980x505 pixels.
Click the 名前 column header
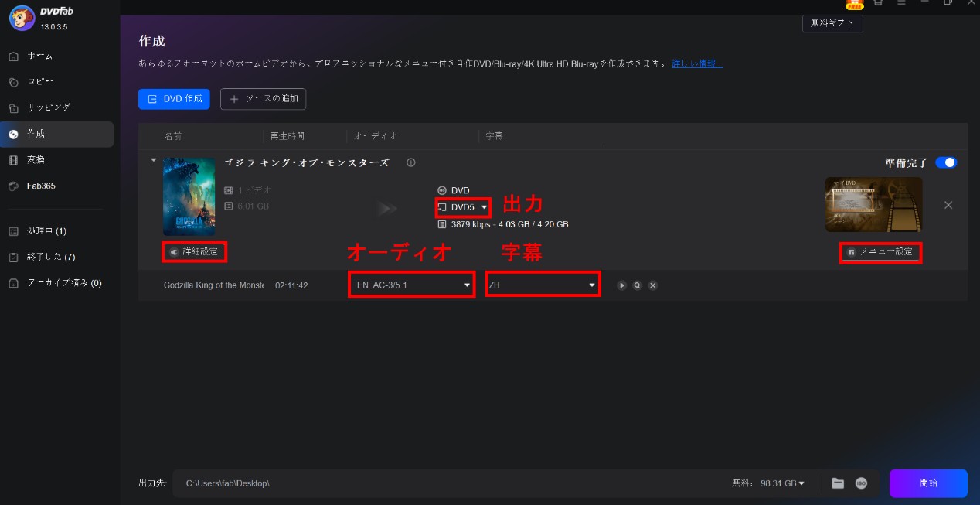pos(173,136)
